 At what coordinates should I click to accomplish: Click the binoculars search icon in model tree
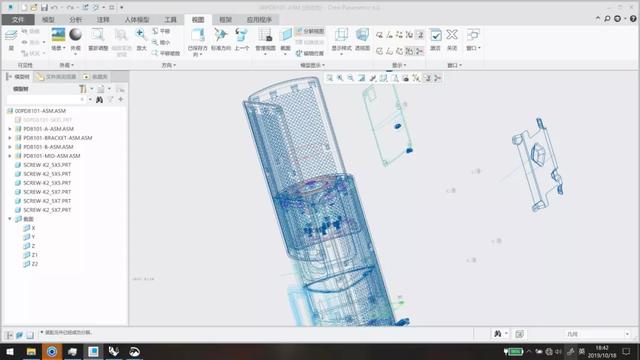pyautogui.click(x=99, y=100)
